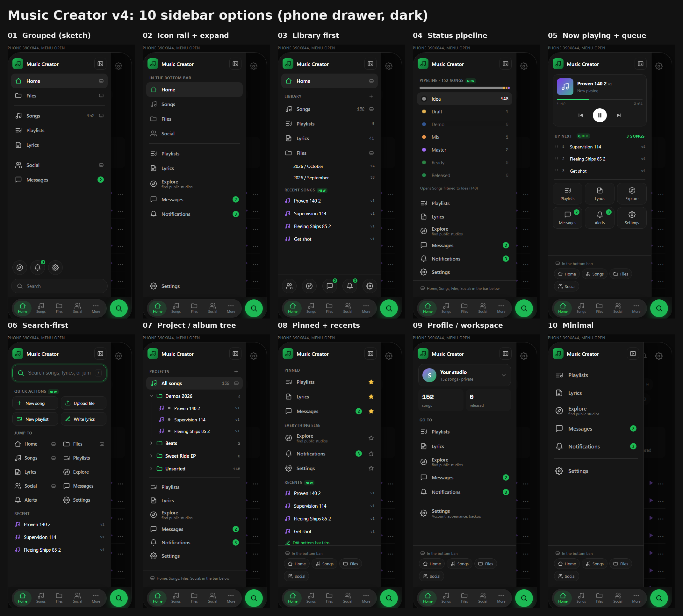Screen dimensions: 683x616
Task: Unpin Messages using its star in option 08
Action: pyautogui.click(x=371, y=411)
